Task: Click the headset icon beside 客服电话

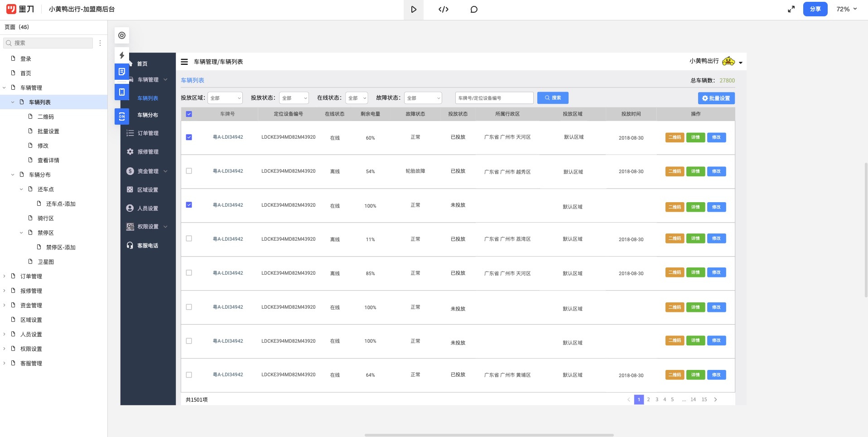Action: pyautogui.click(x=130, y=245)
